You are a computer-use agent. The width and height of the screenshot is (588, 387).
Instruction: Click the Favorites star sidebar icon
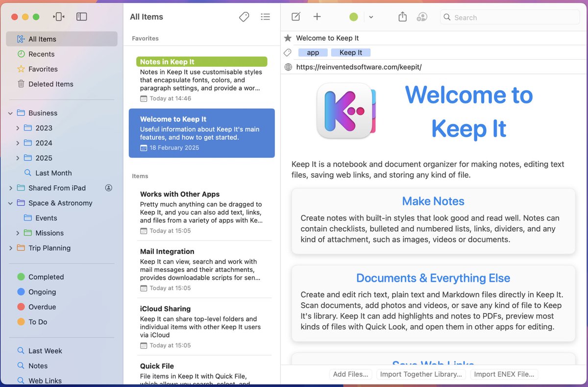tap(21, 69)
